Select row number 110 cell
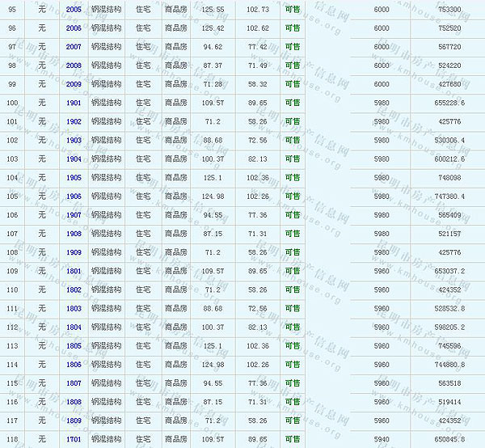 (12, 290)
